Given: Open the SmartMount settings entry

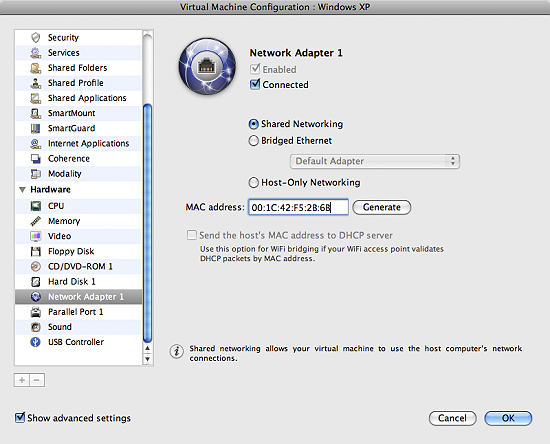Looking at the screenshot, I should coord(79,113).
